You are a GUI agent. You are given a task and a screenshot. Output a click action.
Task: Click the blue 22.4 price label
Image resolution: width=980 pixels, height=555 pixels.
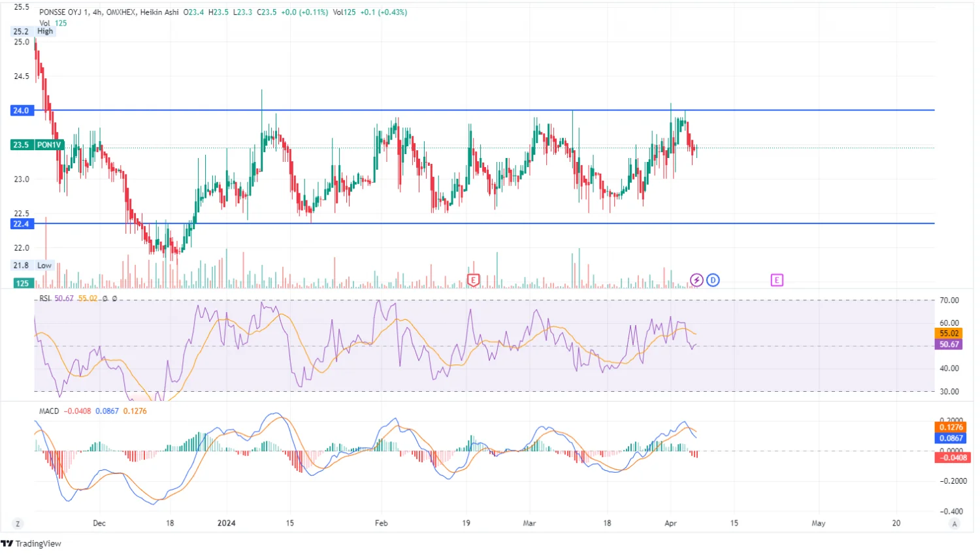coord(22,224)
